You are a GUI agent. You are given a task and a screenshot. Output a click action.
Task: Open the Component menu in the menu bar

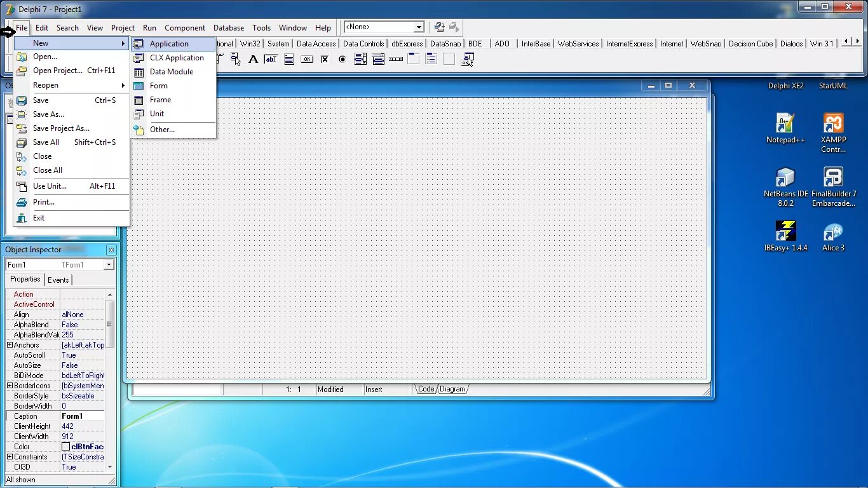pyautogui.click(x=185, y=28)
